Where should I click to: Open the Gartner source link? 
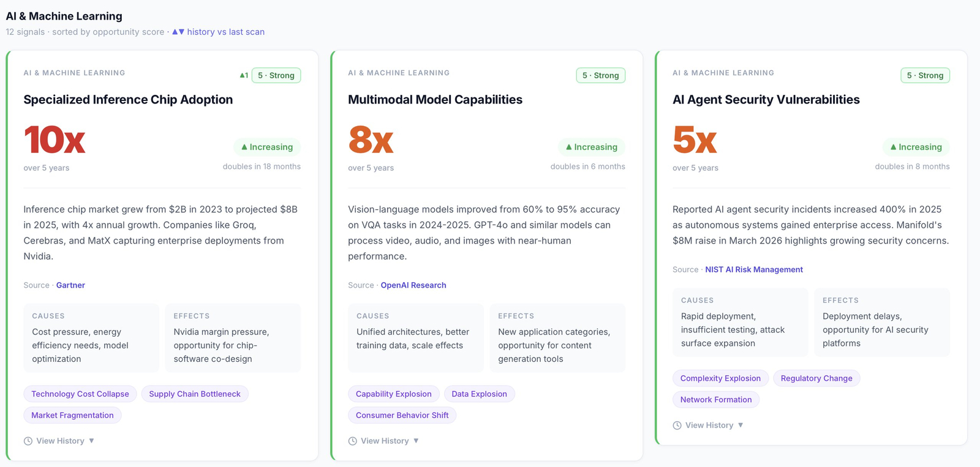pos(70,285)
